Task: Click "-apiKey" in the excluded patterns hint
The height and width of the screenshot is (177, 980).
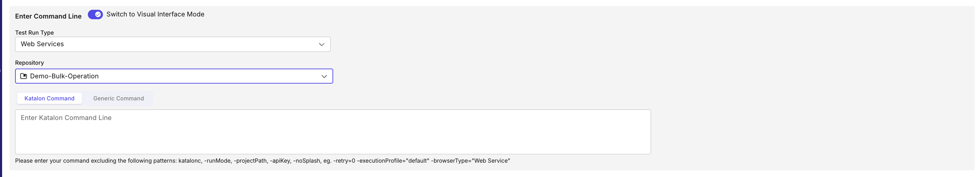Action: tap(280, 161)
